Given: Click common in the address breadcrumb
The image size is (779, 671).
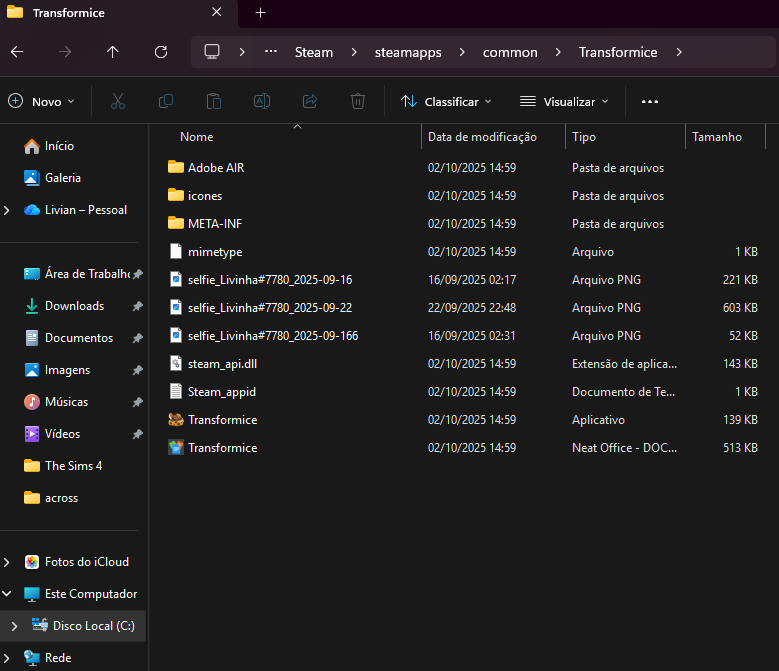Looking at the screenshot, I should (x=510, y=52).
